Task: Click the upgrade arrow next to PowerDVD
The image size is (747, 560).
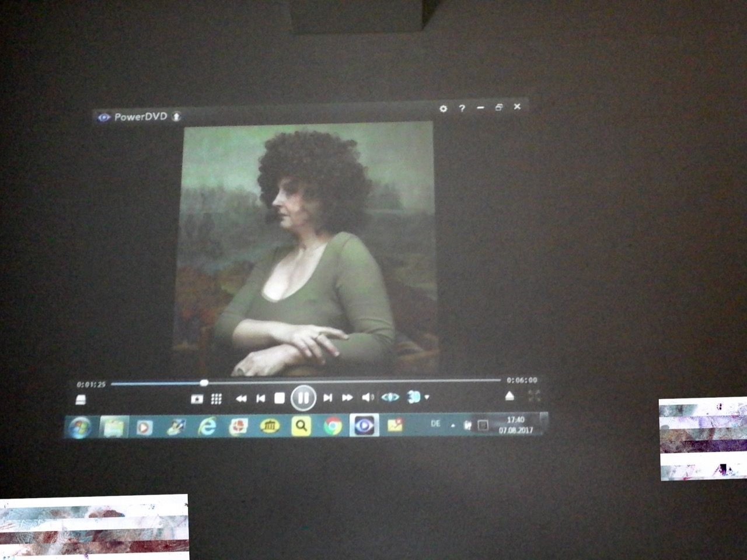Action: tap(176, 117)
